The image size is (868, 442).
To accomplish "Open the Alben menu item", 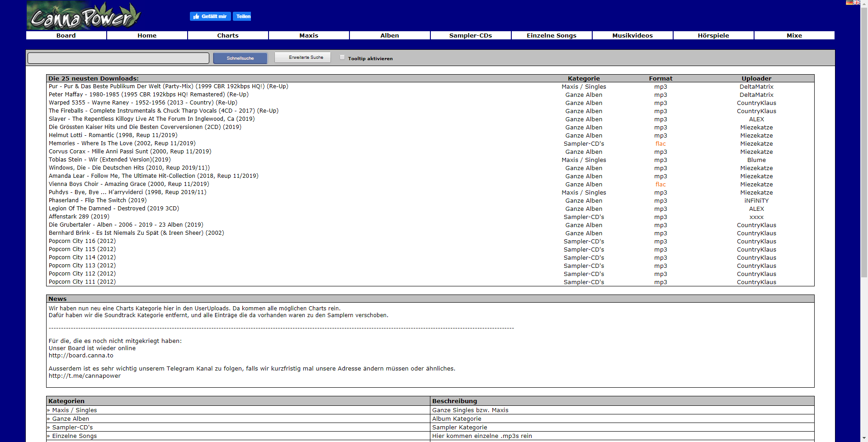I will click(x=390, y=35).
